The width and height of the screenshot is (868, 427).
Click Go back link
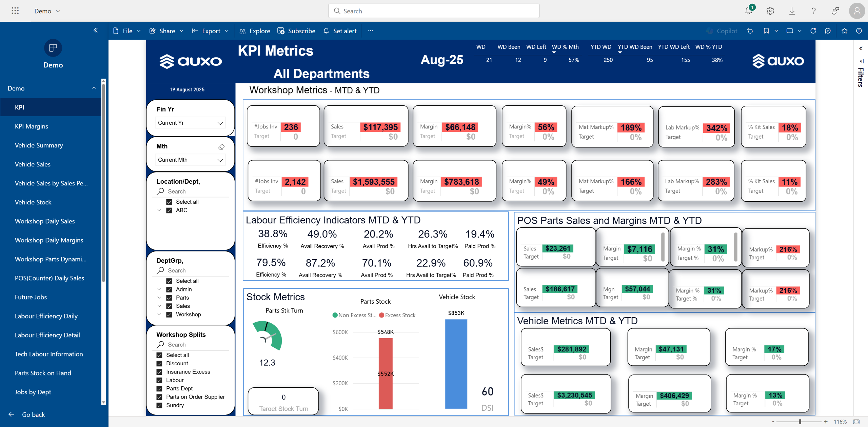coord(33,414)
